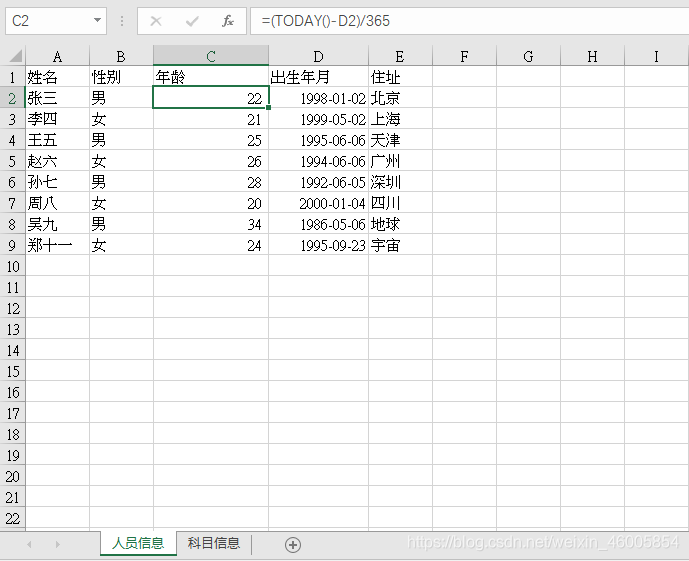Click the Select All corner triangle

point(15,56)
